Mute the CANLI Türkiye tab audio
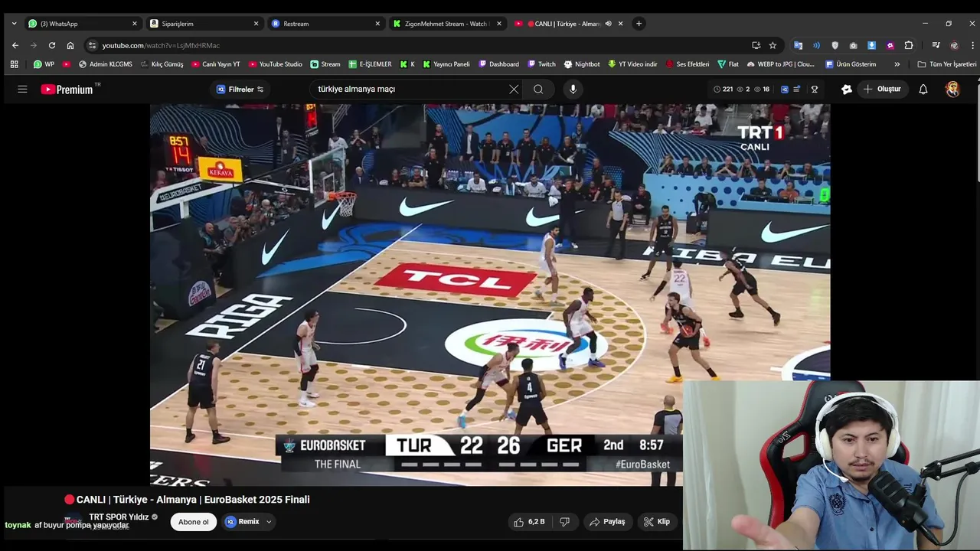 click(609, 24)
